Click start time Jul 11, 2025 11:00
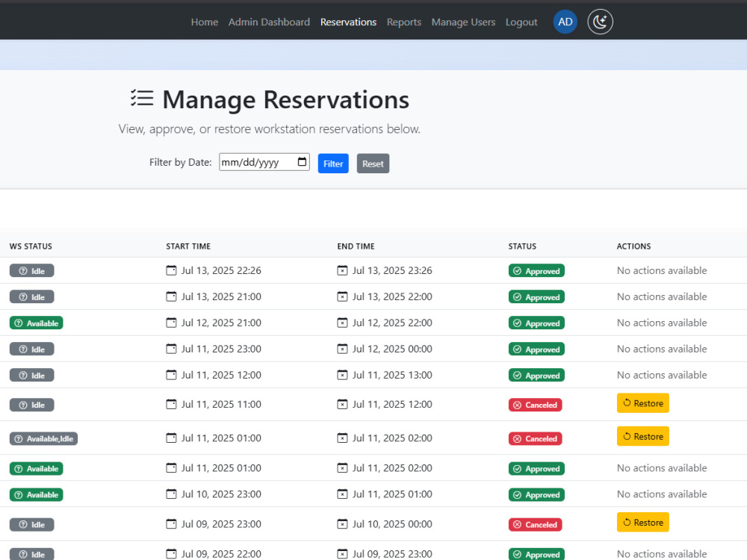Screen dimensions: 747x560 (221, 404)
